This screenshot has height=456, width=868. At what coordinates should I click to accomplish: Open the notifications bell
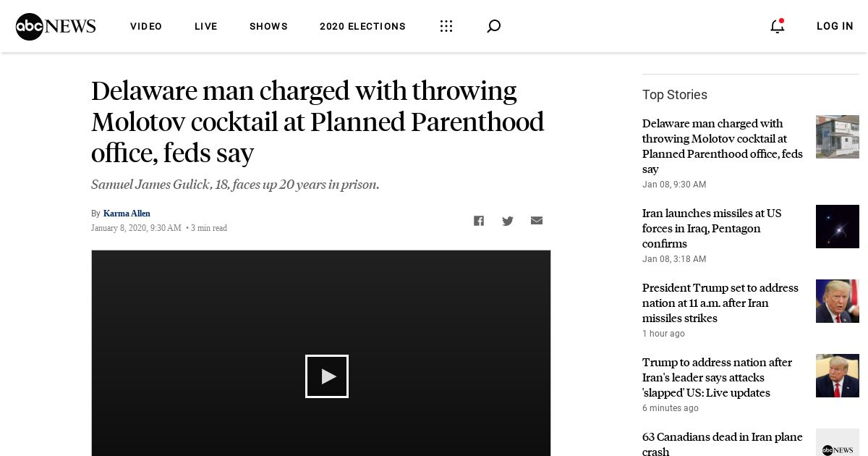point(777,27)
